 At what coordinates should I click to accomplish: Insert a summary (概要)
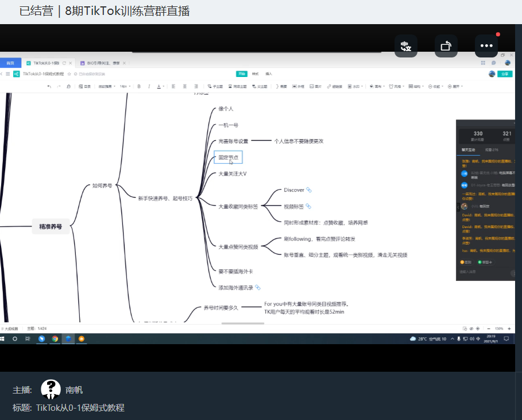pyautogui.click(x=281, y=86)
